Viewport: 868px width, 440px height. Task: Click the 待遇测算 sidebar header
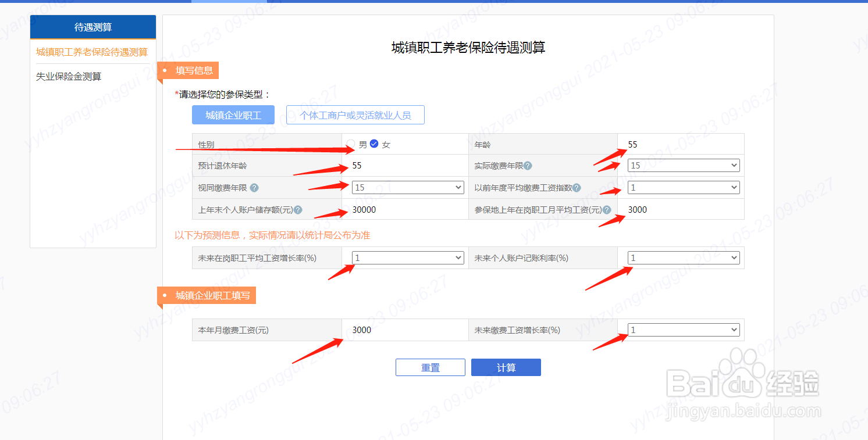tap(93, 27)
